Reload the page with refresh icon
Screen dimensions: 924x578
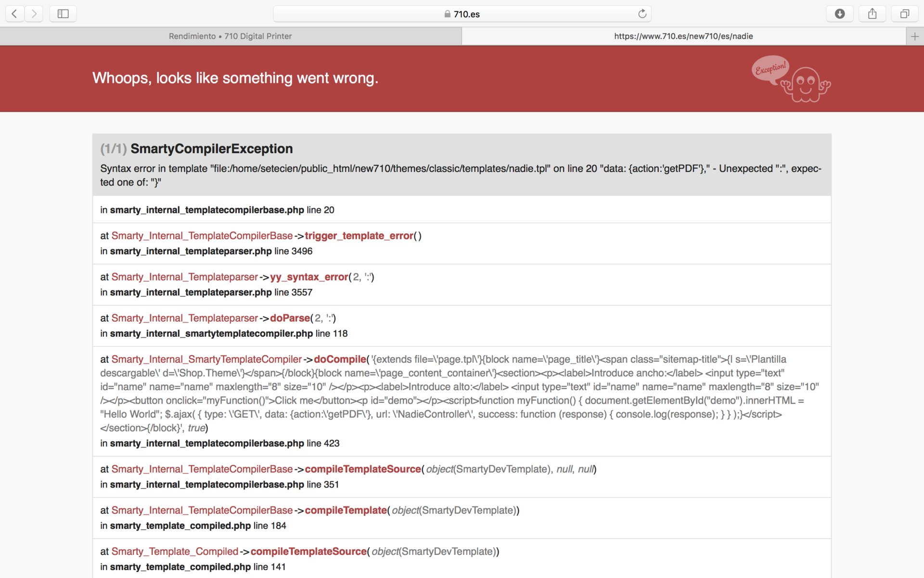tap(642, 14)
